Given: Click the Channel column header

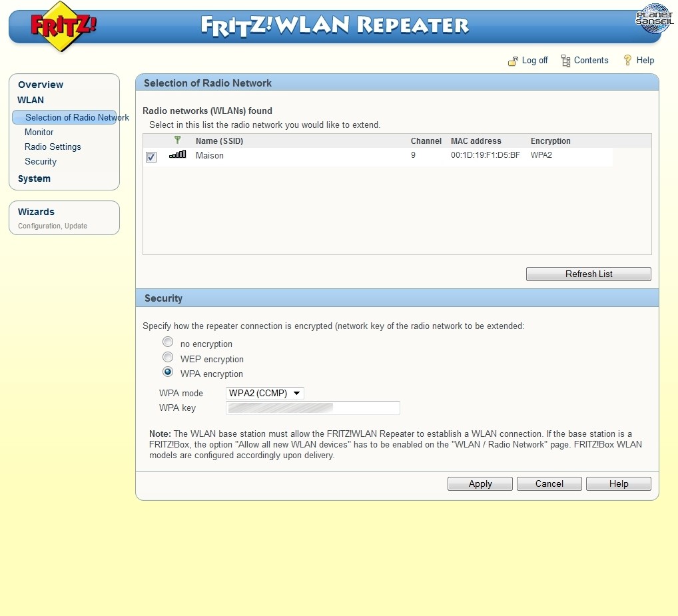Looking at the screenshot, I should [x=426, y=141].
